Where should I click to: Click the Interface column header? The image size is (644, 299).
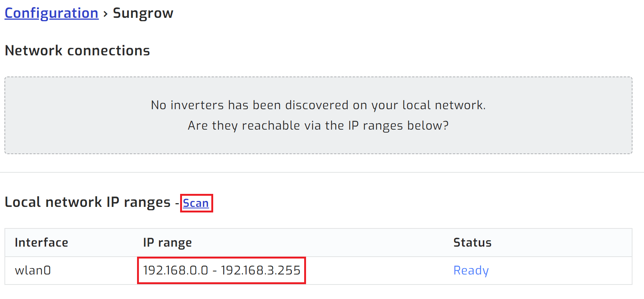click(41, 242)
